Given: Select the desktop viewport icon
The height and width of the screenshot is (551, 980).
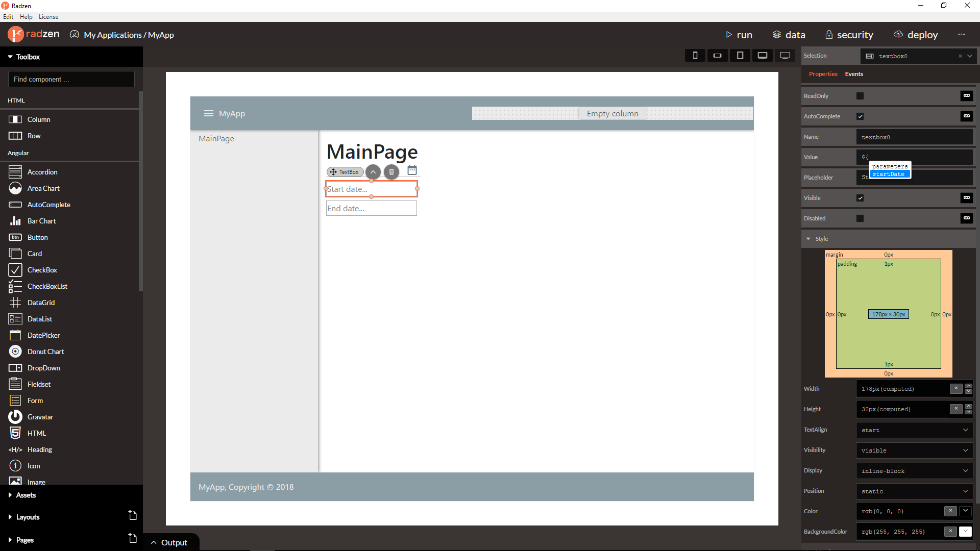Looking at the screenshot, I should pos(785,56).
